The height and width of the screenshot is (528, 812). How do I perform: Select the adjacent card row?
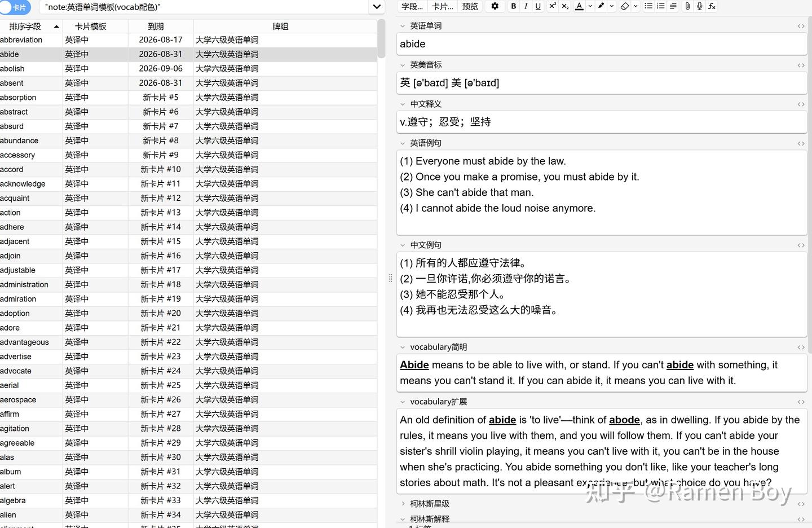pos(188,241)
